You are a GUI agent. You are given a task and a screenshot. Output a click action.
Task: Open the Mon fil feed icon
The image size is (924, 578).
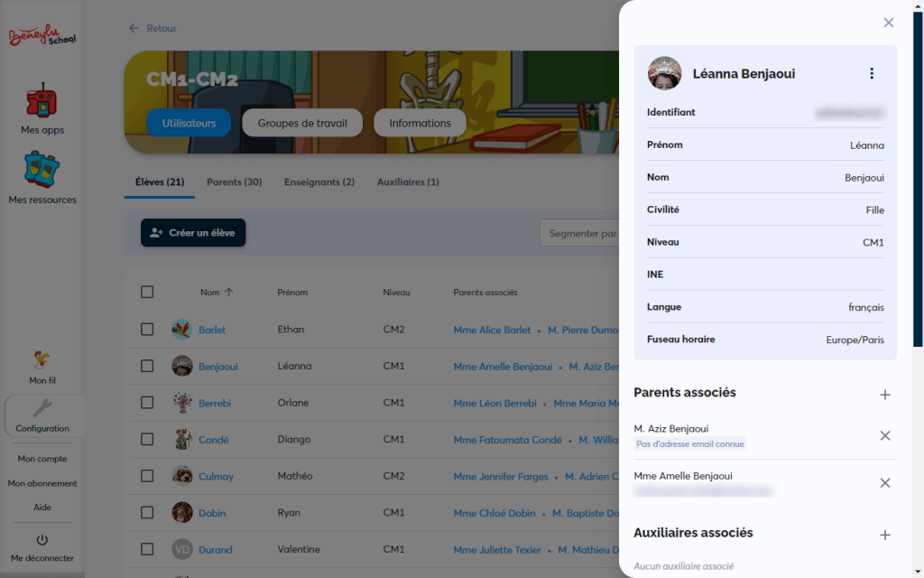coord(42,361)
